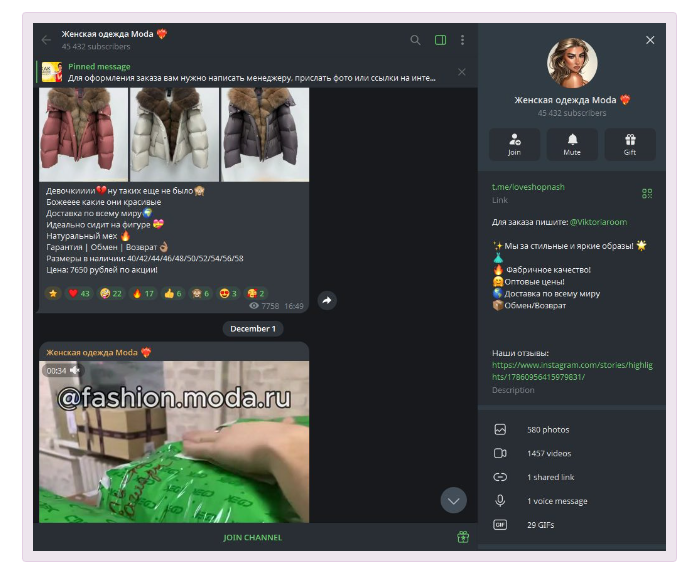
Task: Open the 1457 videos section
Action: (x=572, y=454)
